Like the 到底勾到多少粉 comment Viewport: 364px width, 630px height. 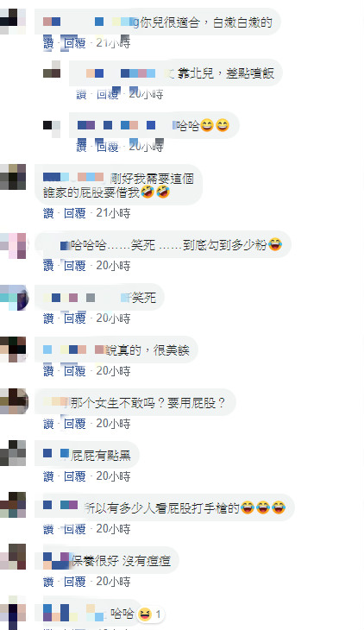48,266
